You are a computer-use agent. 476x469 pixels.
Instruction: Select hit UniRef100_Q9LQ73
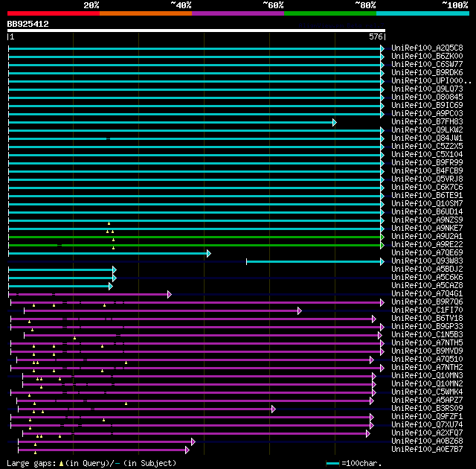point(427,89)
